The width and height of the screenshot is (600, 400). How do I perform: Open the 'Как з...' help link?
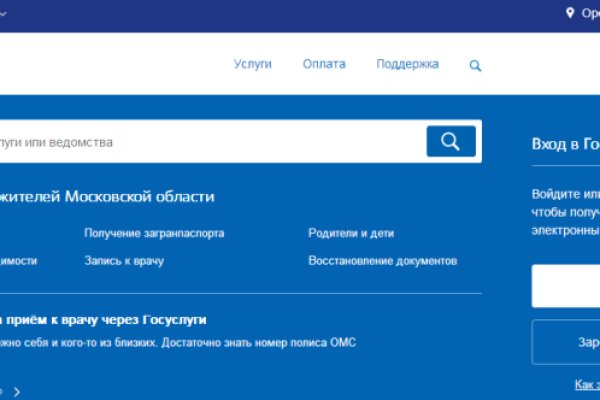(587, 384)
